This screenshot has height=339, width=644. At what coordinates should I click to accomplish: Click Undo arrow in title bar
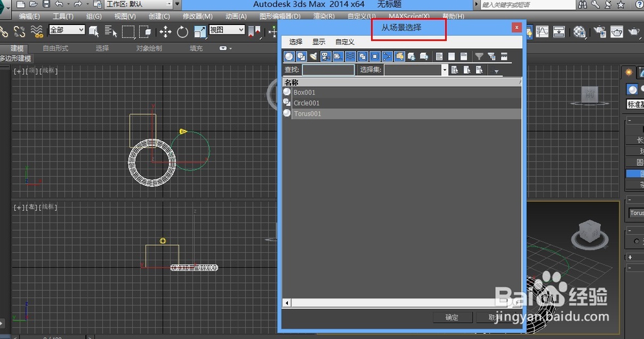click(59, 5)
